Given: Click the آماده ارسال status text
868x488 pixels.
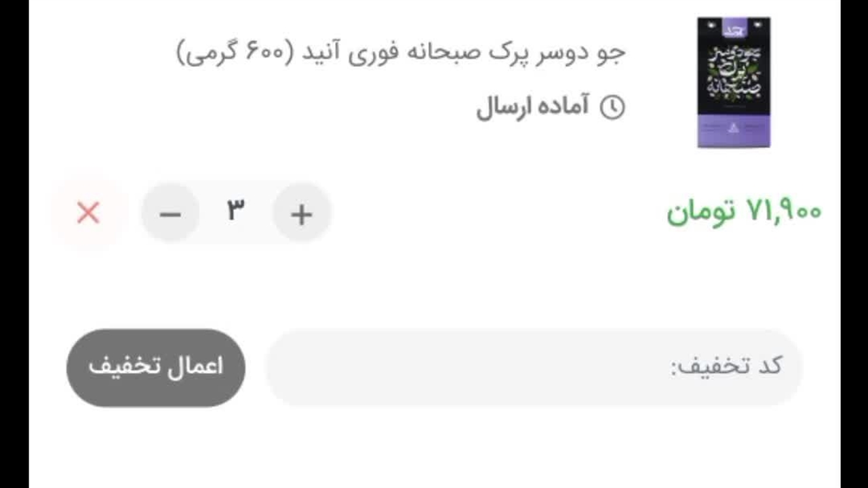Looking at the screenshot, I should coord(533,107).
